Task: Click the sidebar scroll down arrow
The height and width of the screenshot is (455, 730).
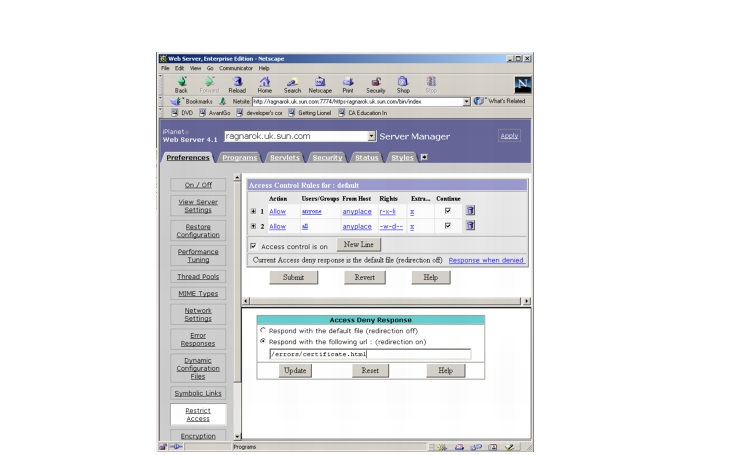Action: click(237, 436)
